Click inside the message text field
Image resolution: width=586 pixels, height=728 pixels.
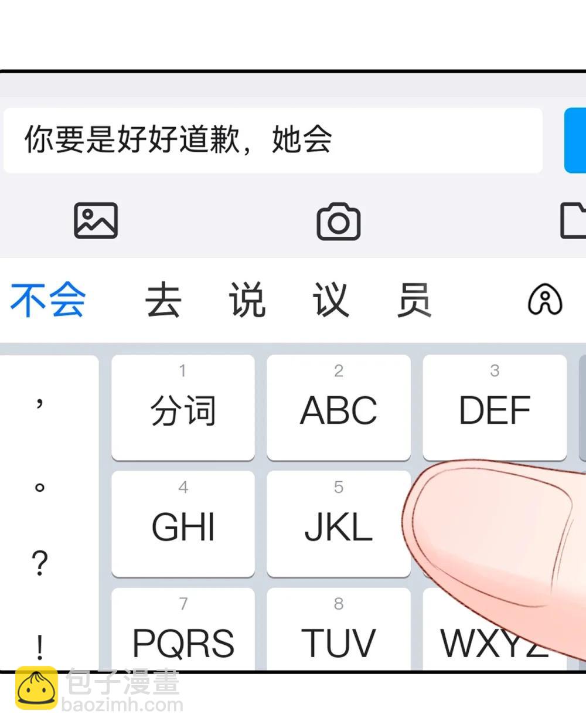[273, 140]
